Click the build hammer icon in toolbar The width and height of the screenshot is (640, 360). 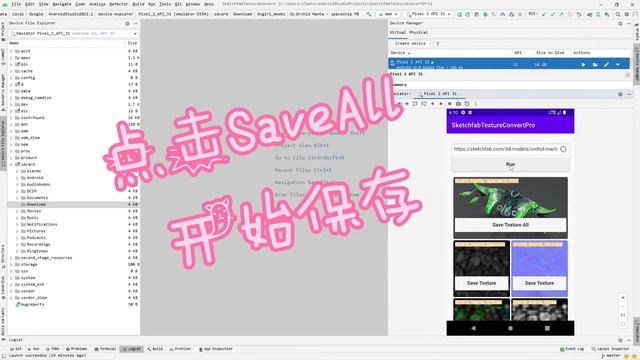click(369, 14)
